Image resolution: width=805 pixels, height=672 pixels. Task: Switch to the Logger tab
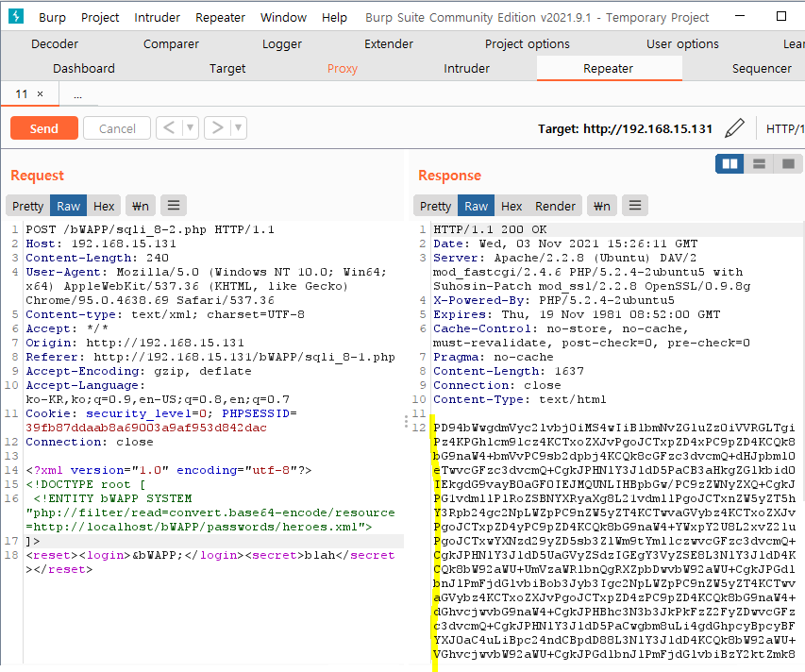tap(282, 43)
